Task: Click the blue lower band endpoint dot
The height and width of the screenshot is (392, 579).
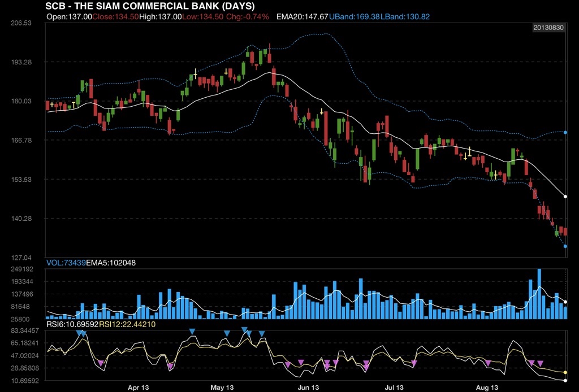Action: click(x=565, y=246)
